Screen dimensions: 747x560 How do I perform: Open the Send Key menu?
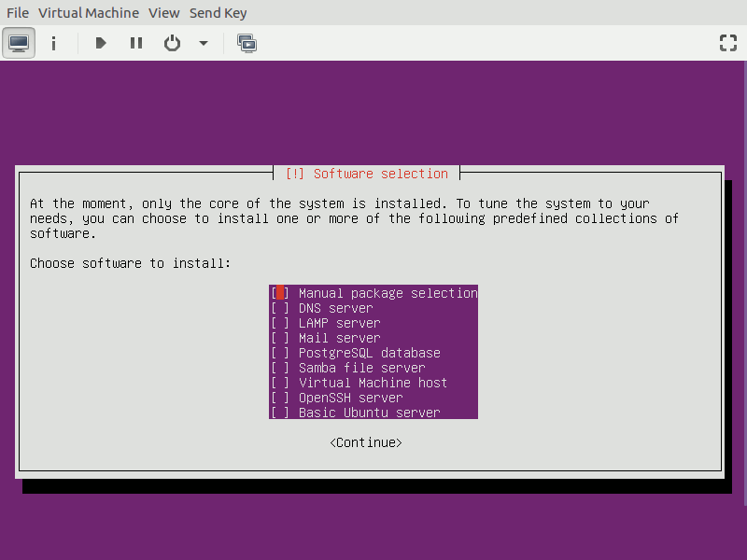tap(218, 13)
